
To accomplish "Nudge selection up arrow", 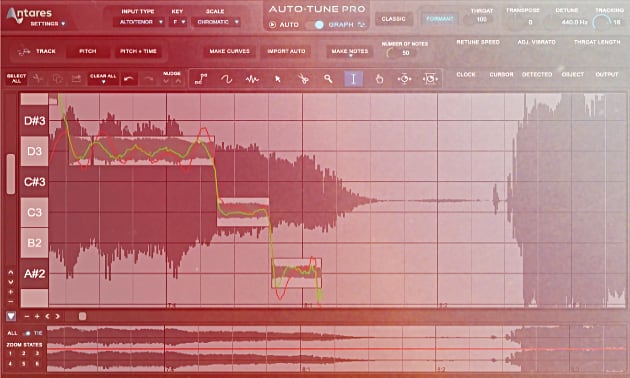I will pyautogui.click(x=178, y=82).
